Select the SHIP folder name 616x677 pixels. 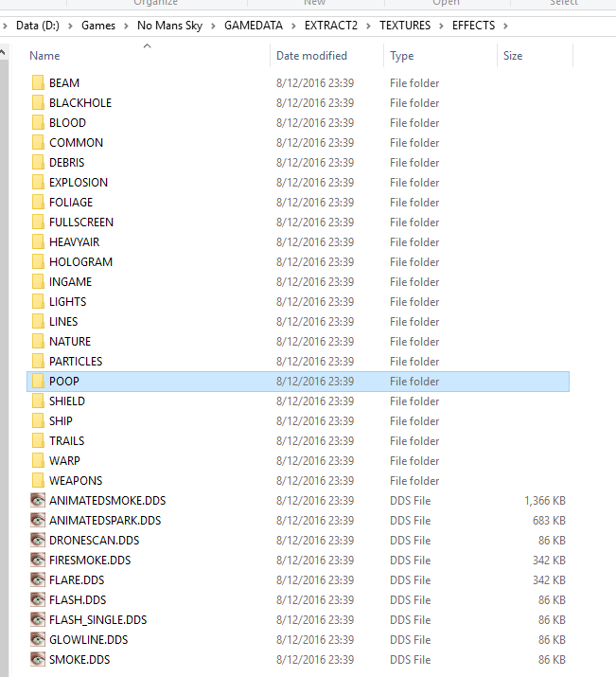coord(61,421)
